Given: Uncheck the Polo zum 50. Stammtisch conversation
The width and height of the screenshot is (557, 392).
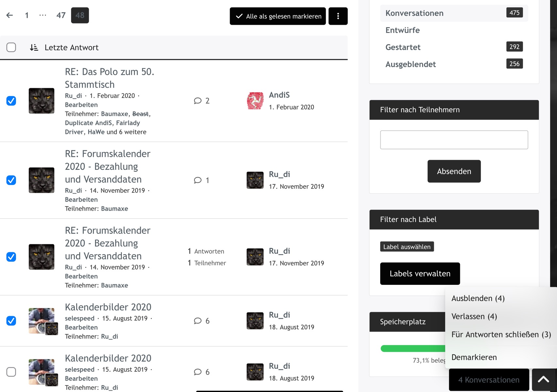Looking at the screenshot, I should coord(11,101).
